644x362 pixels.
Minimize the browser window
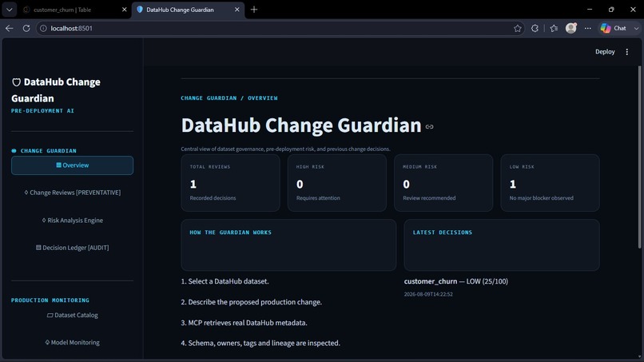coord(590,10)
